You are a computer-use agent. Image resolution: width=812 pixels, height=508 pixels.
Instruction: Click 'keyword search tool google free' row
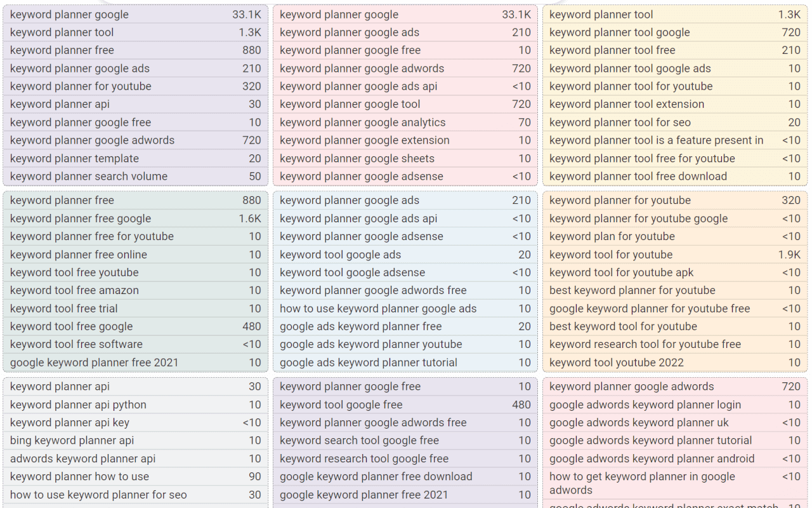pos(405,440)
